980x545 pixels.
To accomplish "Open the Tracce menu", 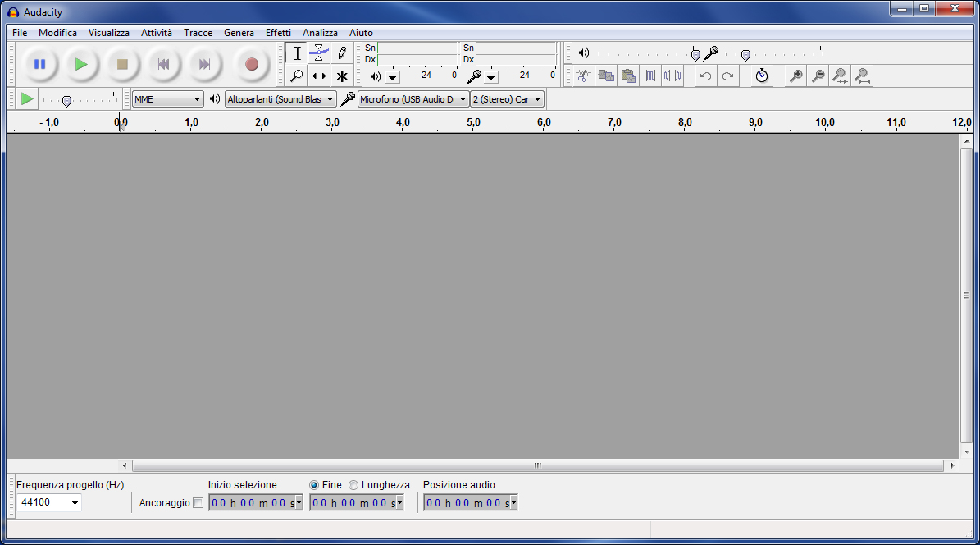I will 198,33.
